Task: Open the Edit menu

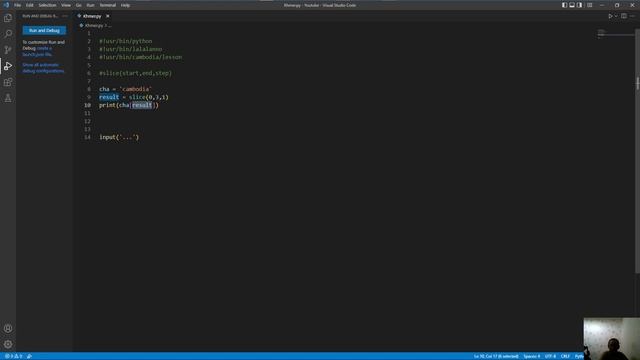Action: coord(30,5)
